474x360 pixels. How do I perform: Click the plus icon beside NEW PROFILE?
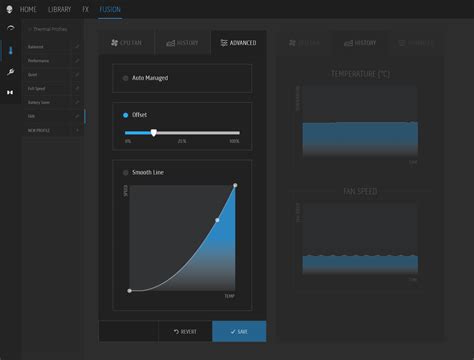(77, 130)
